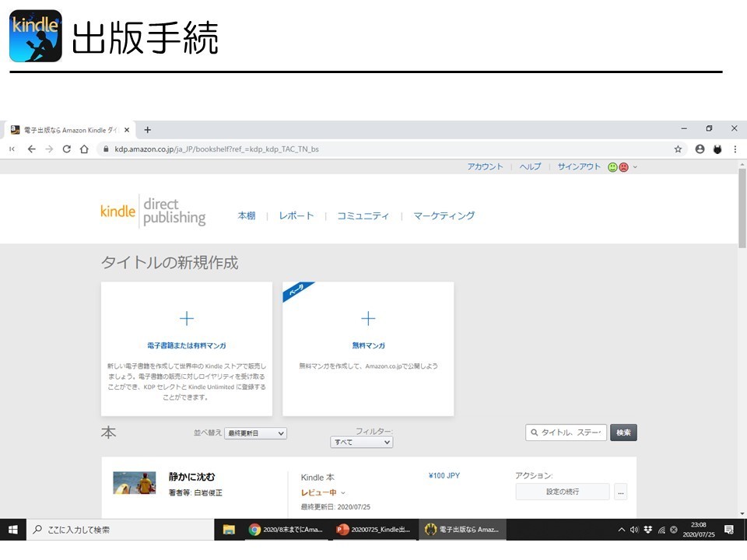The image size is (747, 560).
Task: Click the Windows taskbar search box
Action: tap(121, 530)
